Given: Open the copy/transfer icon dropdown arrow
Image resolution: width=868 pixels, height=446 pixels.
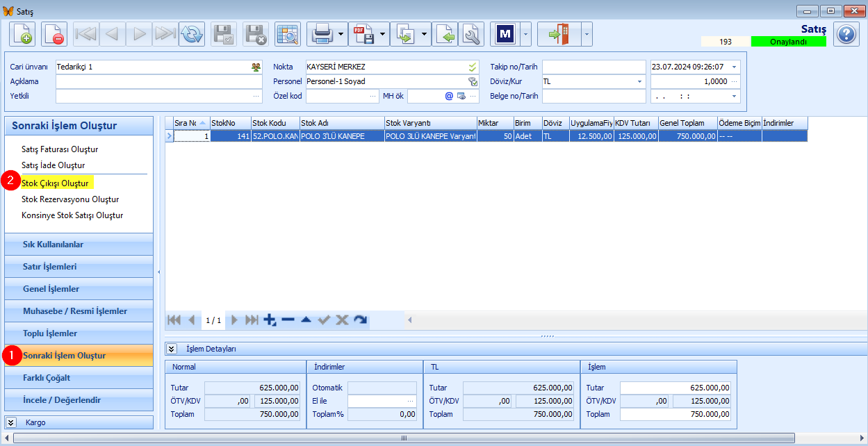Looking at the screenshot, I should [x=424, y=33].
